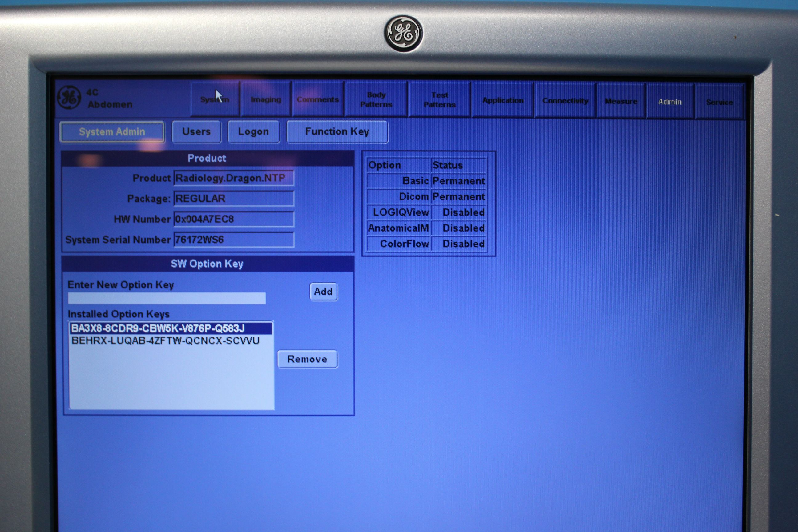Go to the Application tab
798x532 pixels.
[x=503, y=100]
